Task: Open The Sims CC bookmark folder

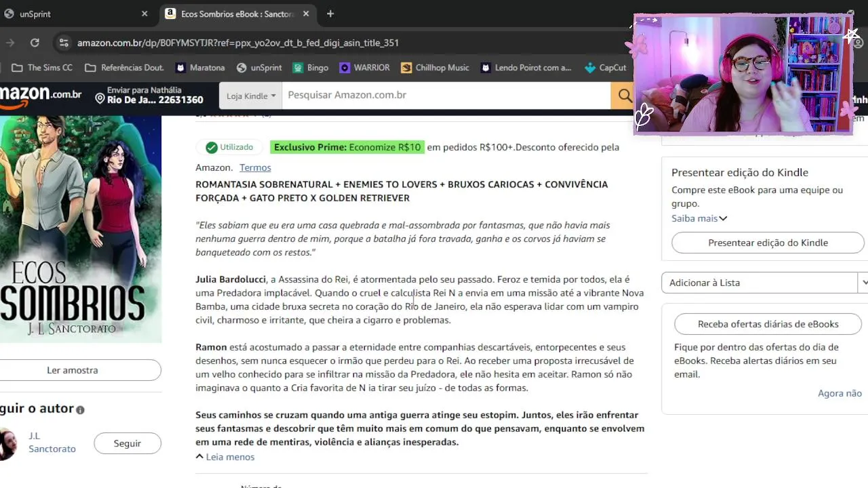Action: point(42,68)
